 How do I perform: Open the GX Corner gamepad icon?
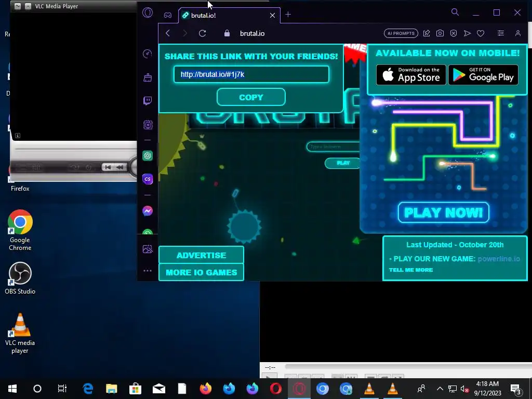168,15
